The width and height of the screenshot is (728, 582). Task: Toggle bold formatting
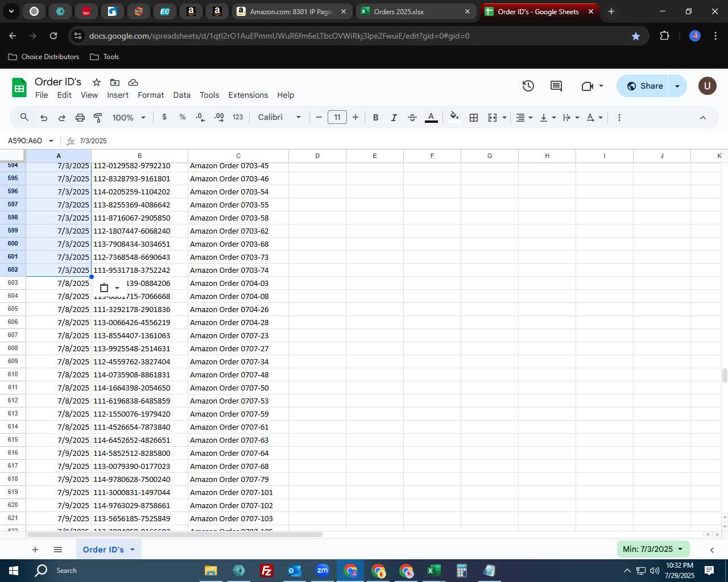(375, 117)
